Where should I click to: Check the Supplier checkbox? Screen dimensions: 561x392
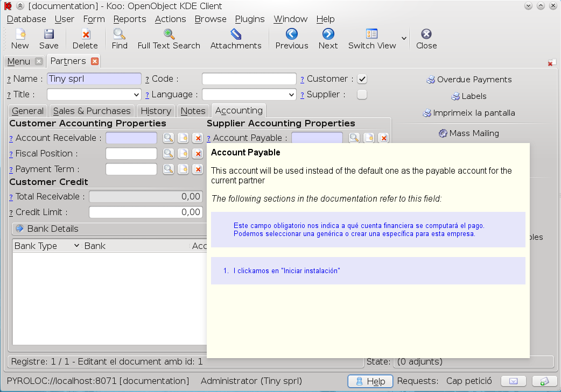pos(362,95)
